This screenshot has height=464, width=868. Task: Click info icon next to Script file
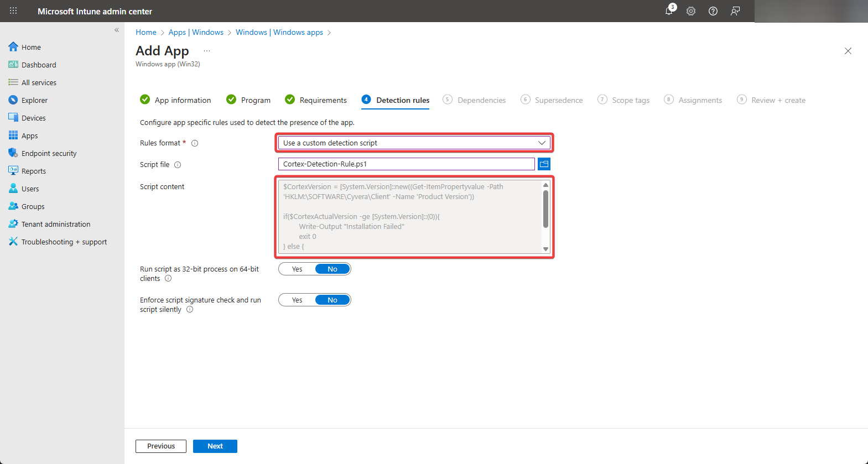point(178,165)
